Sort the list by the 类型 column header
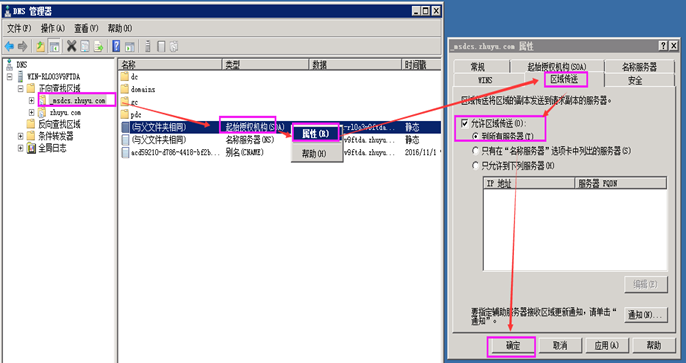 coord(265,65)
